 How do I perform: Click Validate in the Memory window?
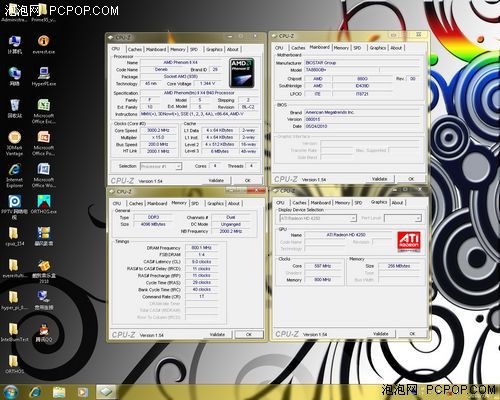pyautogui.click(x=217, y=334)
